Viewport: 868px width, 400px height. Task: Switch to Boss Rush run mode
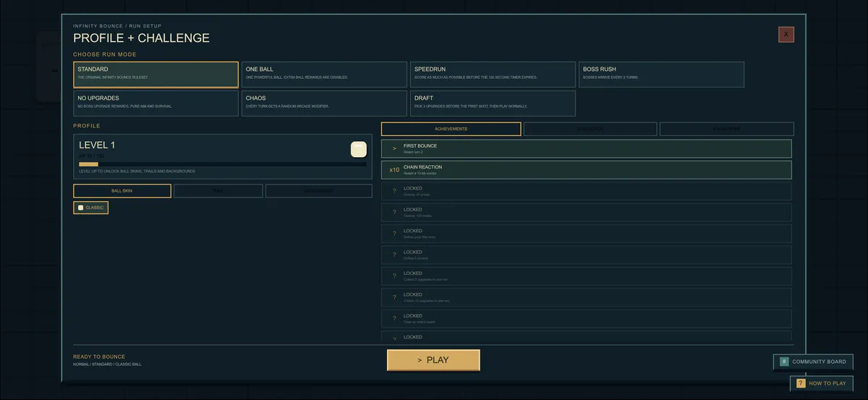click(x=661, y=75)
